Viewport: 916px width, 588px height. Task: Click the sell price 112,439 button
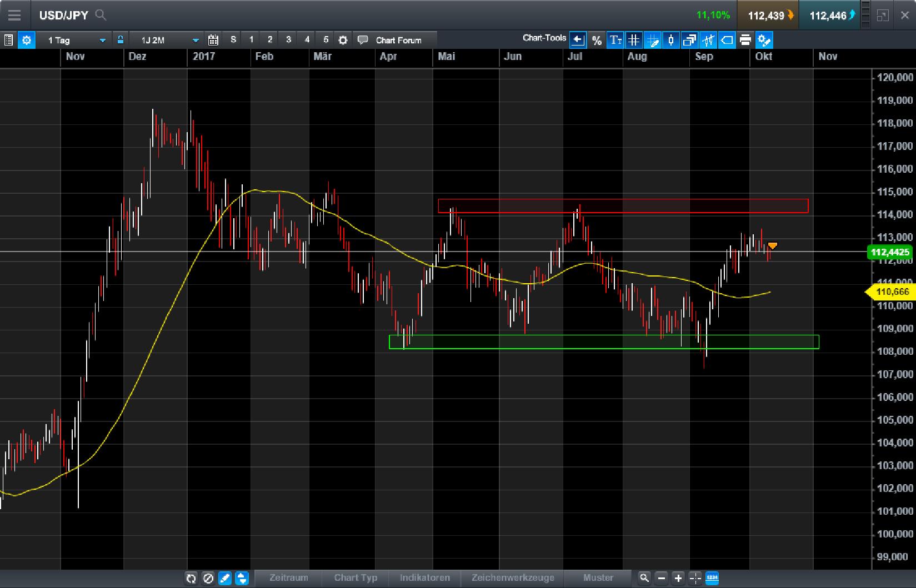pos(768,16)
